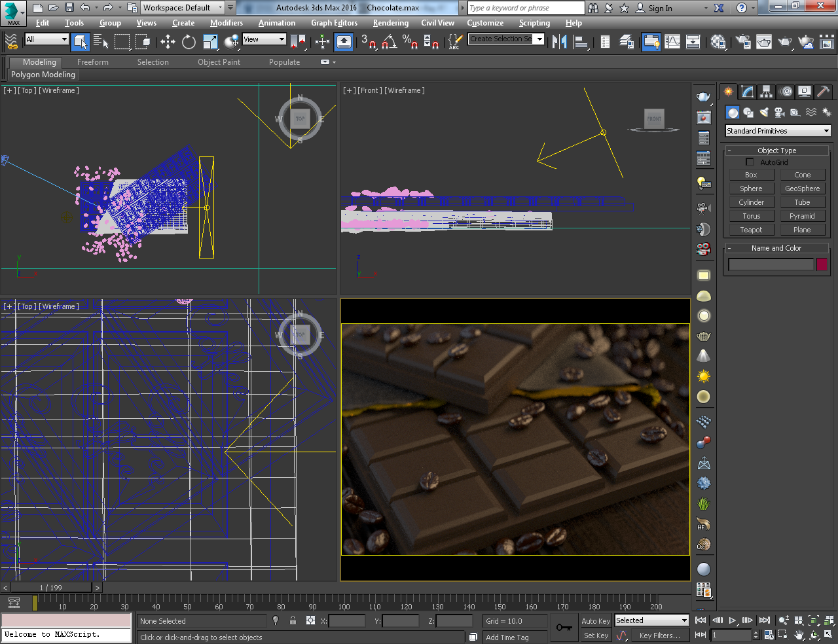This screenshot has height=644, width=838.
Task: Open the Rendering menu
Action: [x=390, y=23]
